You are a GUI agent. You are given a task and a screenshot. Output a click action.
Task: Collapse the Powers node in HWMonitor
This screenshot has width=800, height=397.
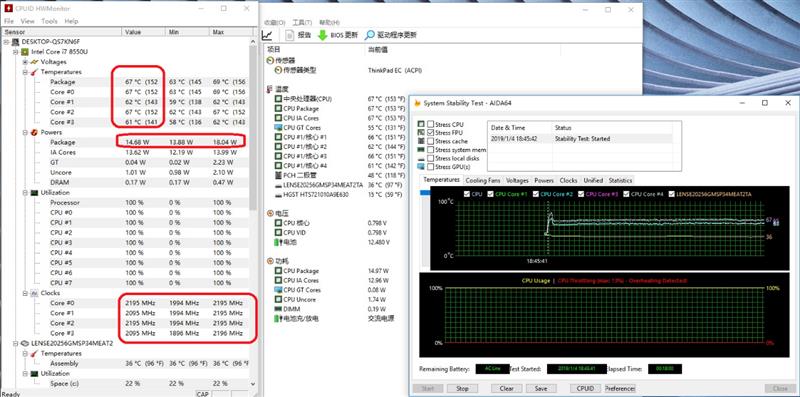(26, 132)
